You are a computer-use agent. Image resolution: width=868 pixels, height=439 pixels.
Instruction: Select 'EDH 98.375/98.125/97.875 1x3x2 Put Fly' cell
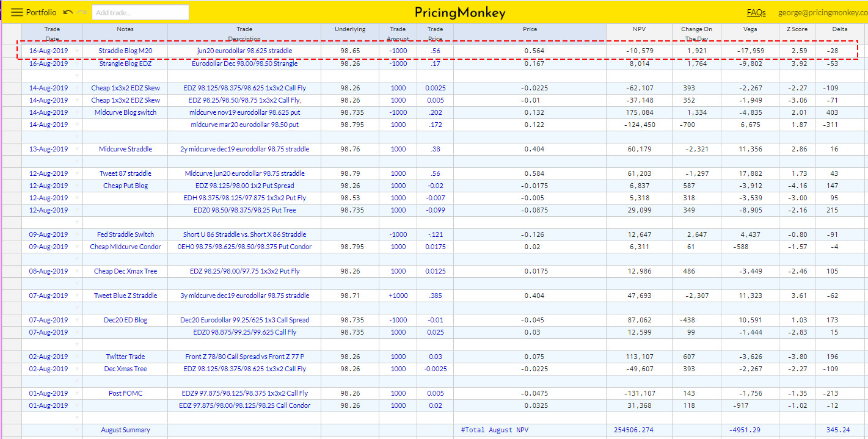(244, 198)
